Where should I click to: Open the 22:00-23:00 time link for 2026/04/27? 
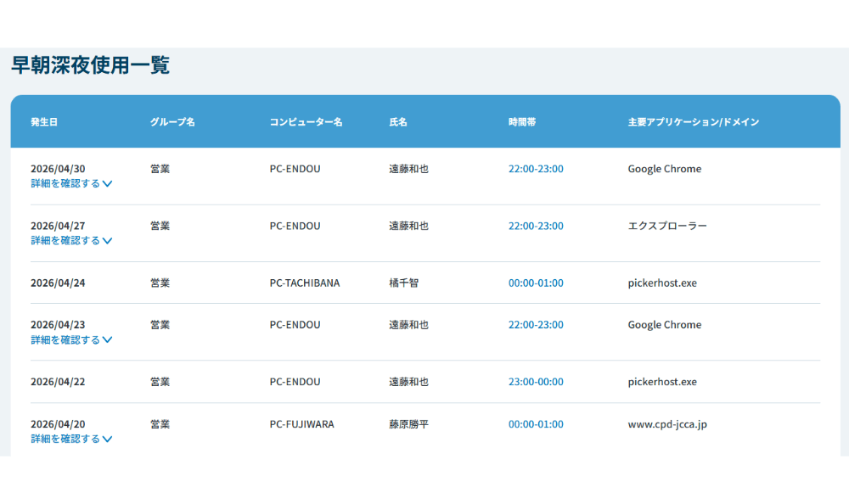[536, 226]
